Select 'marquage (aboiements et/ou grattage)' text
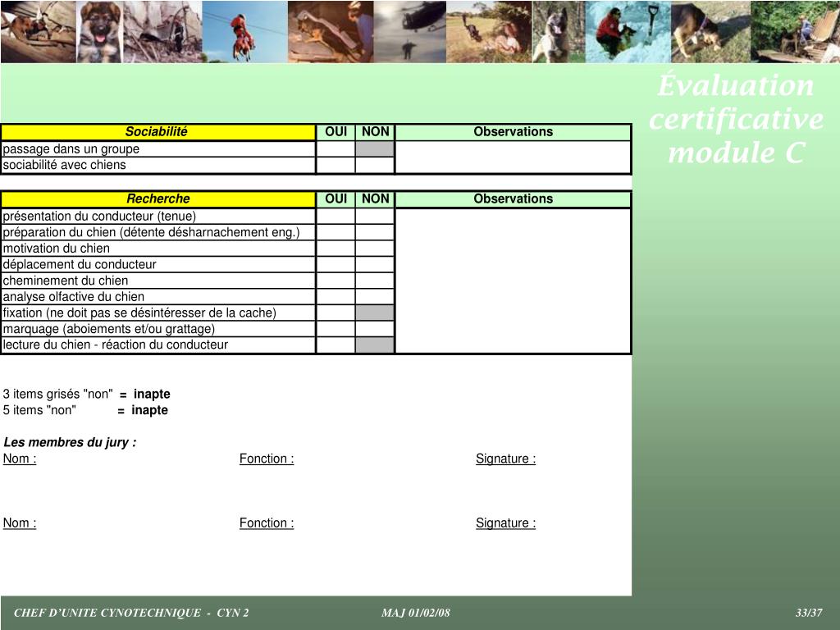 click(x=109, y=329)
